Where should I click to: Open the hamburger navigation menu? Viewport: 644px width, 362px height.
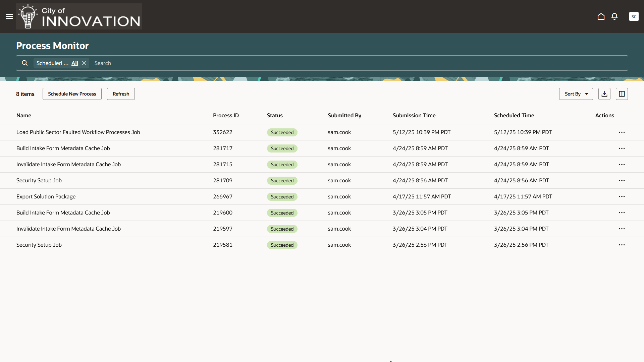point(9,16)
